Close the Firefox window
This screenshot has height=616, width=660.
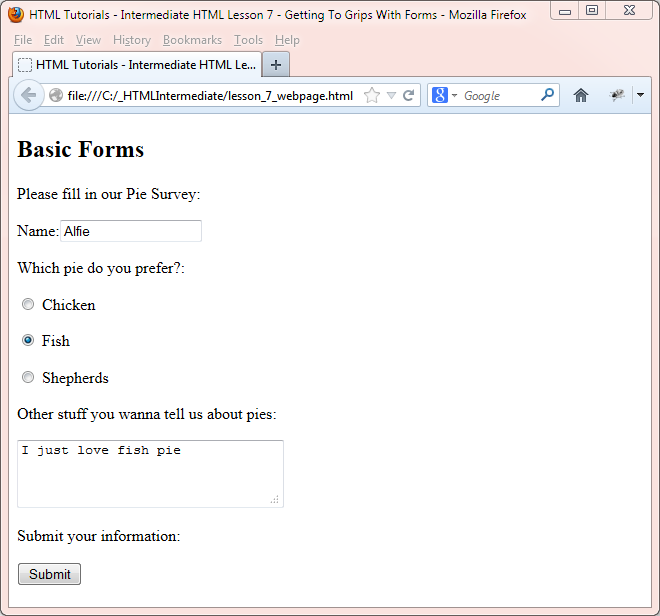[x=629, y=11]
